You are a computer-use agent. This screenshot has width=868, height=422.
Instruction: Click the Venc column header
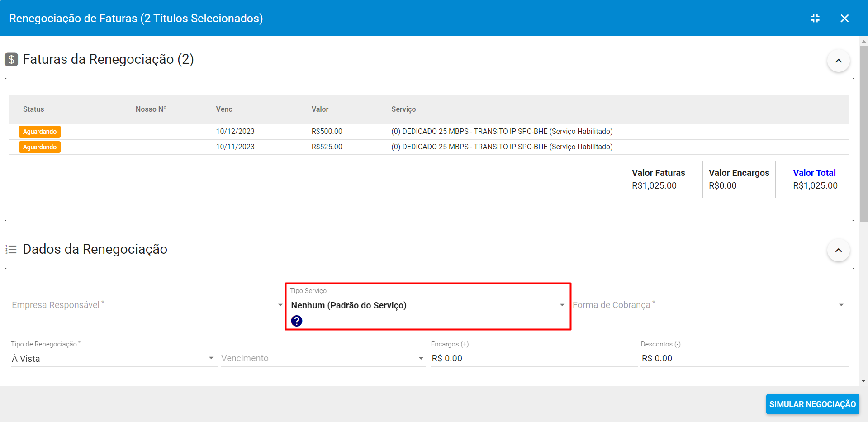pos(224,109)
